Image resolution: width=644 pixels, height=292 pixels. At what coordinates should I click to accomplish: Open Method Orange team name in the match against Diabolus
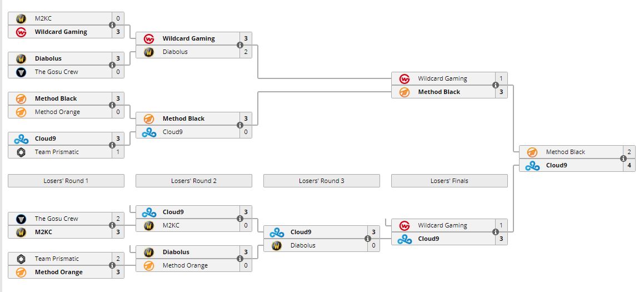pyautogui.click(x=185, y=265)
